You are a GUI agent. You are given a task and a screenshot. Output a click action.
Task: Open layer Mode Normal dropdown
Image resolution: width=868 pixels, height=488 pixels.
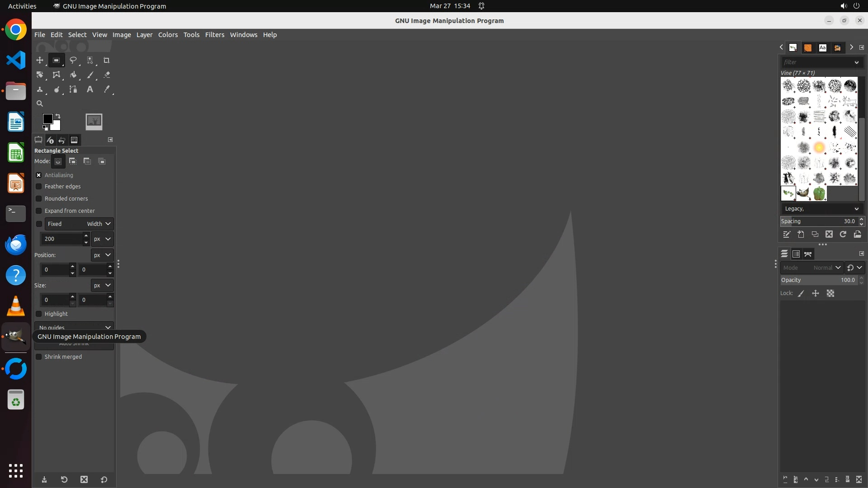coord(811,267)
